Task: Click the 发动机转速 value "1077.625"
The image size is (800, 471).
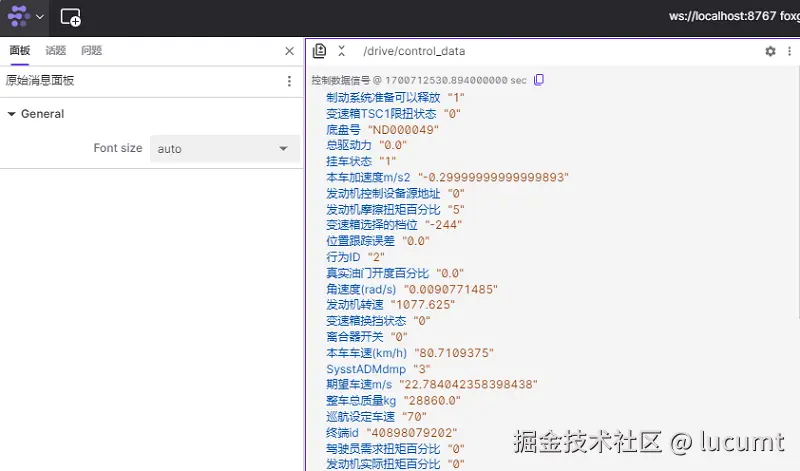Action: click(x=422, y=305)
